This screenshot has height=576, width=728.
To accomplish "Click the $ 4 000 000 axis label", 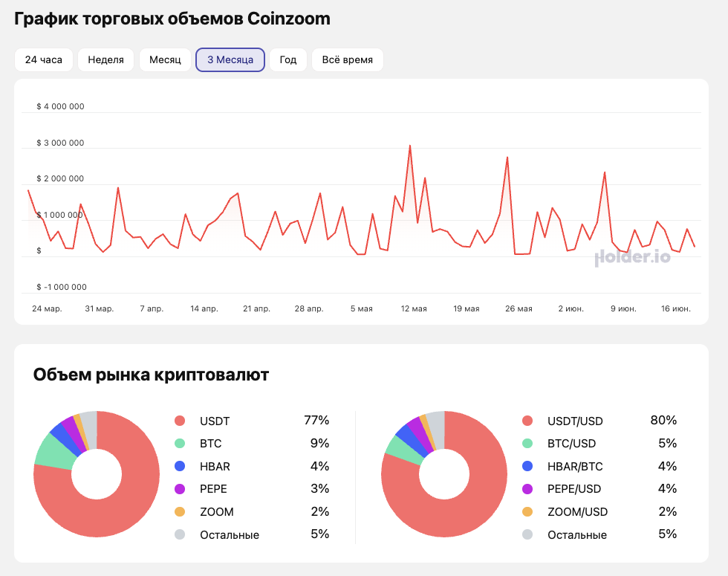I will click(x=60, y=106).
